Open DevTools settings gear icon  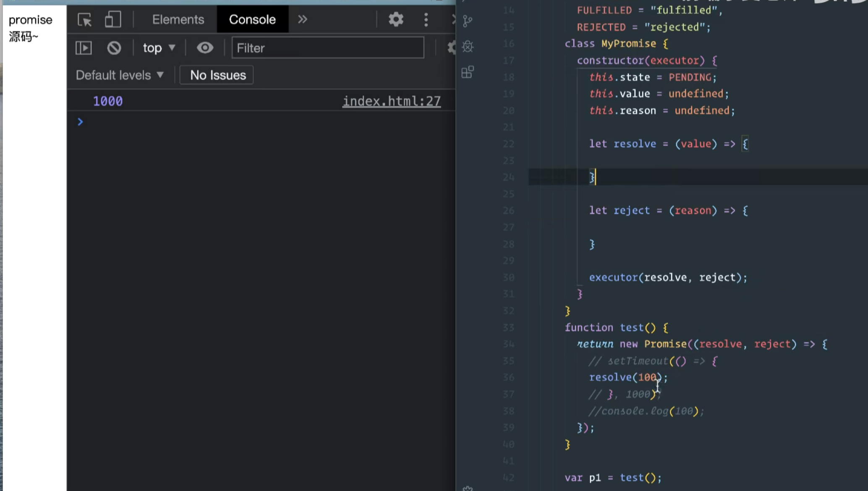pyautogui.click(x=395, y=20)
